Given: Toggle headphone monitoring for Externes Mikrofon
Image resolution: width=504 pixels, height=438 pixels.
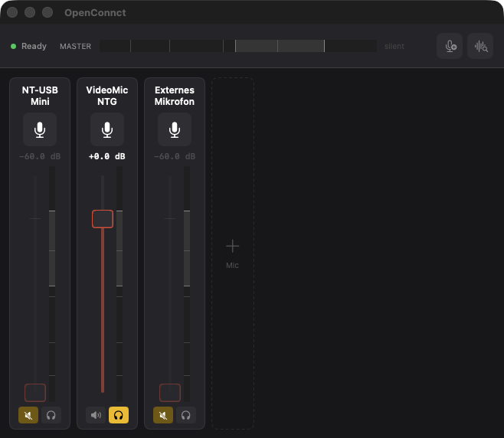Looking at the screenshot, I should point(186,415).
